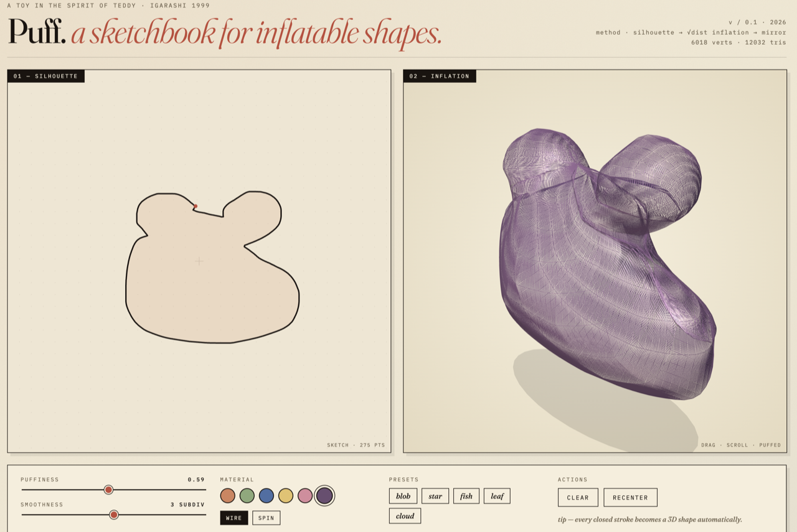This screenshot has width=797, height=532.
Task: Click the 'DRAG · SCROLL · PUFFED' status text
Action: (741, 445)
